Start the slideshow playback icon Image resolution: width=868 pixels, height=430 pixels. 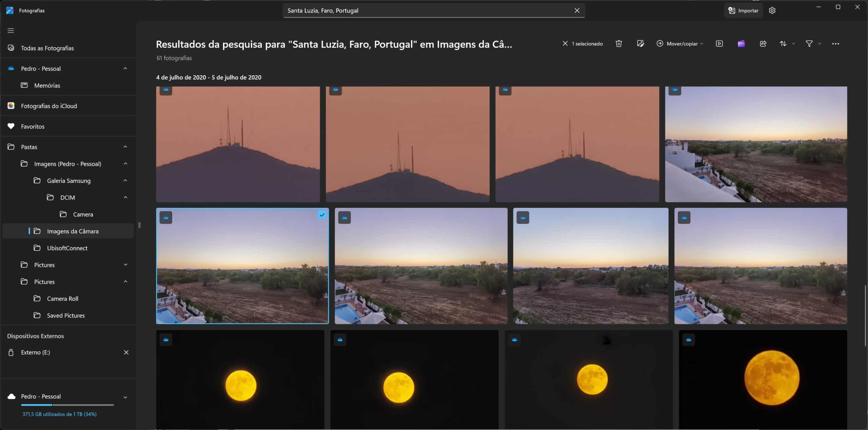(719, 44)
